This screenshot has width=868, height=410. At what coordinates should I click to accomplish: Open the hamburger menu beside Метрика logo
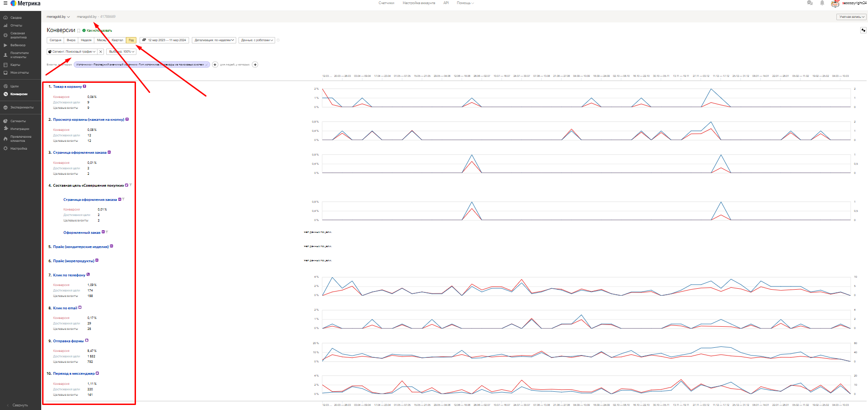tap(5, 3)
